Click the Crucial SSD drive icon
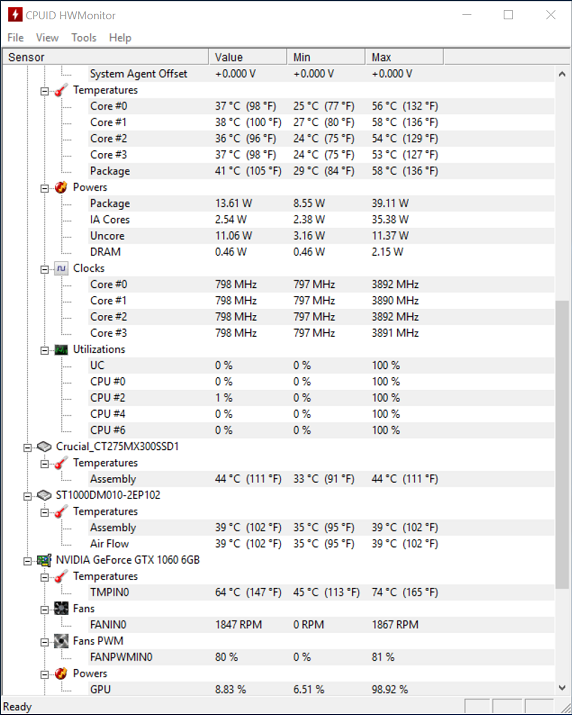The image size is (572, 715). click(x=44, y=447)
